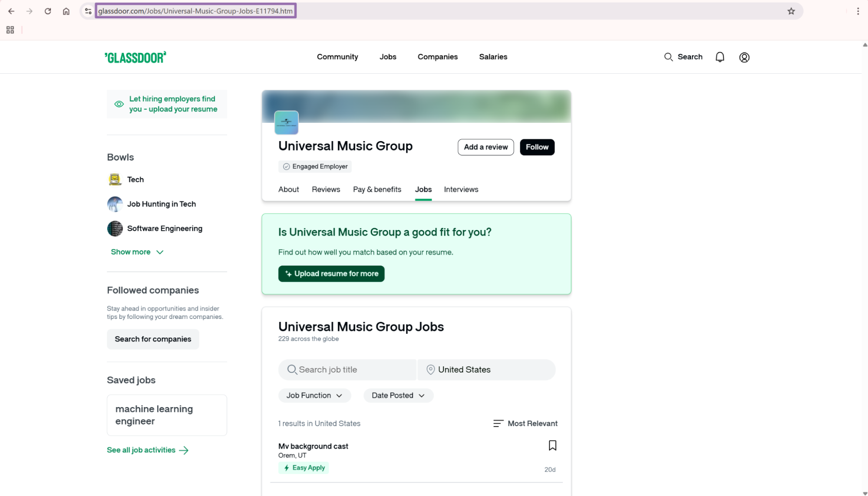Switch to the Interviews tab
This screenshot has width=868, height=496.
(x=461, y=190)
